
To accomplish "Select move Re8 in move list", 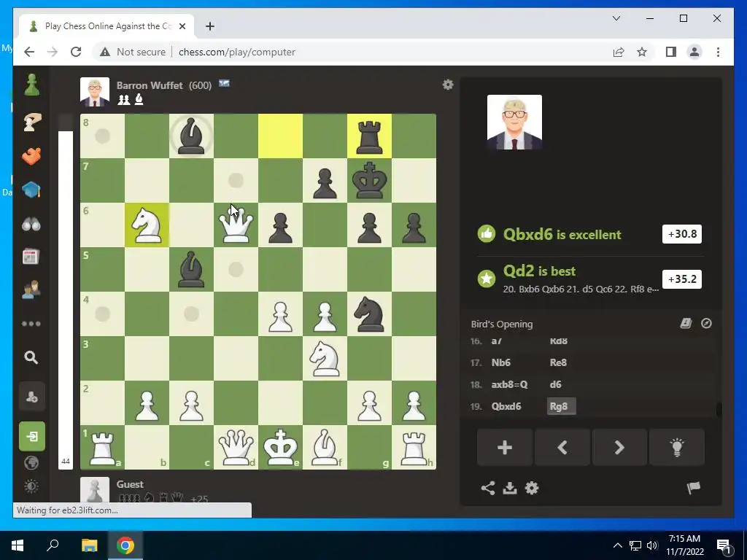I will pos(558,362).
